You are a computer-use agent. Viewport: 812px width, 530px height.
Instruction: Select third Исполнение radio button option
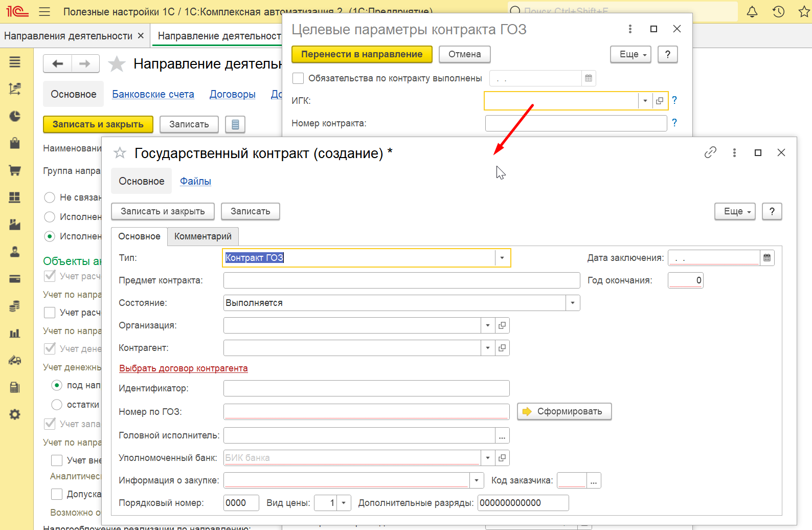(x=50, y=236)
